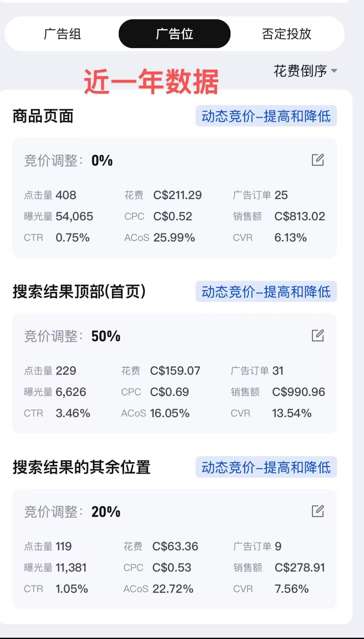Tap the 商品页面 section heading
Viewport: 364px width, 639px height.
pyautogui.click(x=43, y=116)
